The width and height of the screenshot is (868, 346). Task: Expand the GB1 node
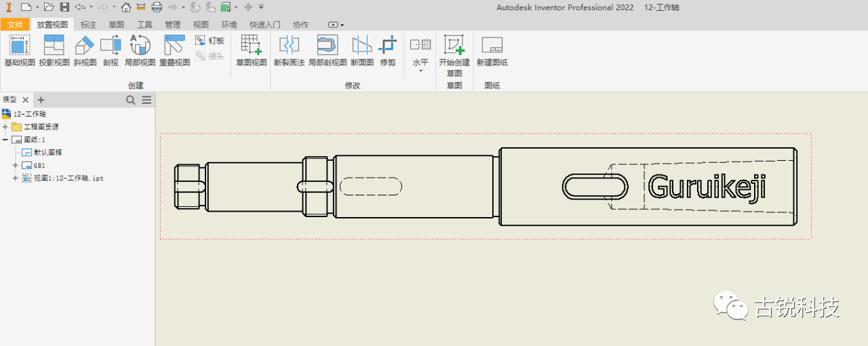point(16,166)
